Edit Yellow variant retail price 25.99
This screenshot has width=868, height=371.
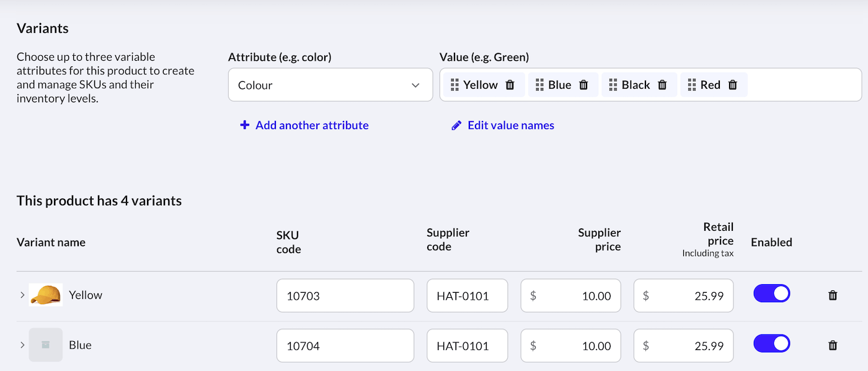tap(684, 296)
